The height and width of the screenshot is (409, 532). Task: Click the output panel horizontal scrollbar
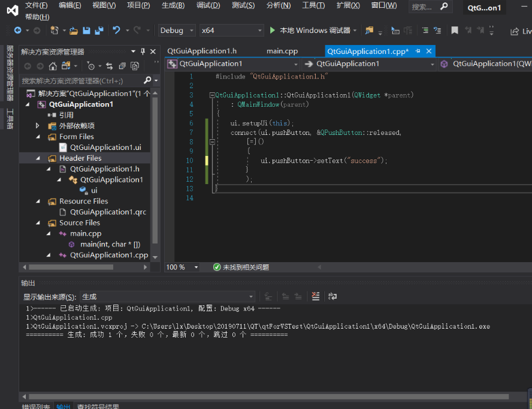pos(268,396)
